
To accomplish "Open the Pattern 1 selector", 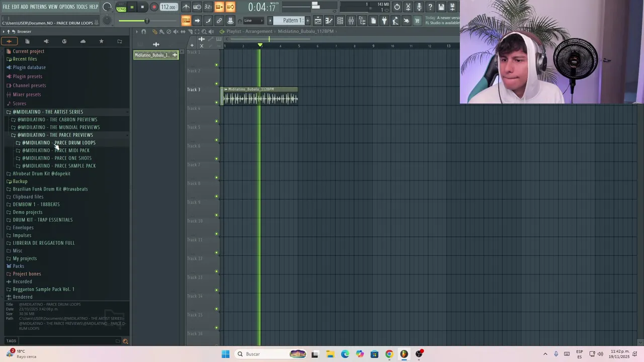I will pyautogui.click(x=291, y=21).
